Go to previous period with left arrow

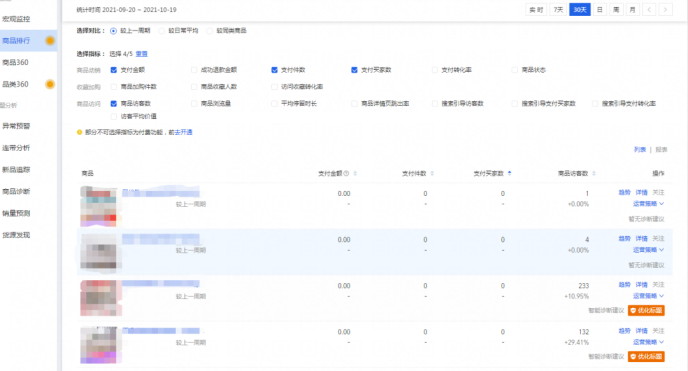point(649,10)
